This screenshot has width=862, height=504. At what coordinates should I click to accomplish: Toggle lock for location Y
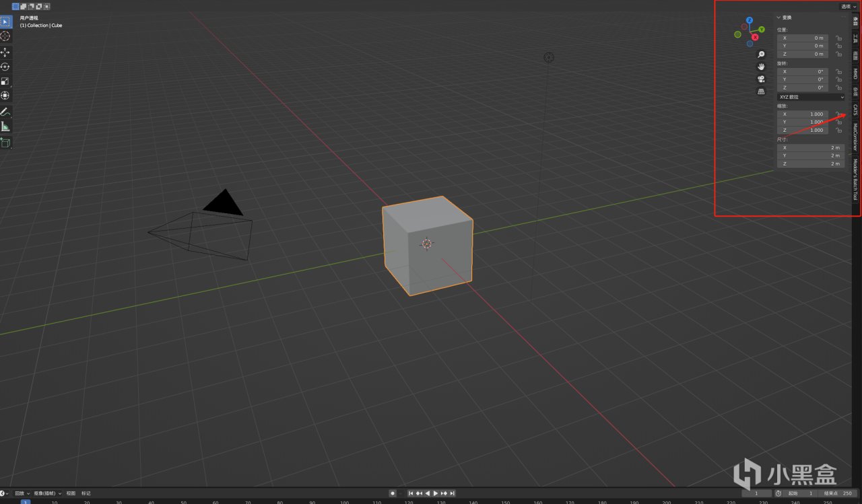coord(838,46)
